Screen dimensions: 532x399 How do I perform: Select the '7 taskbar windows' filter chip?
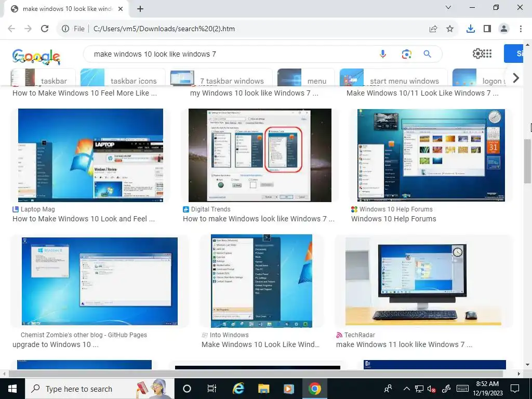click(221, 77)
